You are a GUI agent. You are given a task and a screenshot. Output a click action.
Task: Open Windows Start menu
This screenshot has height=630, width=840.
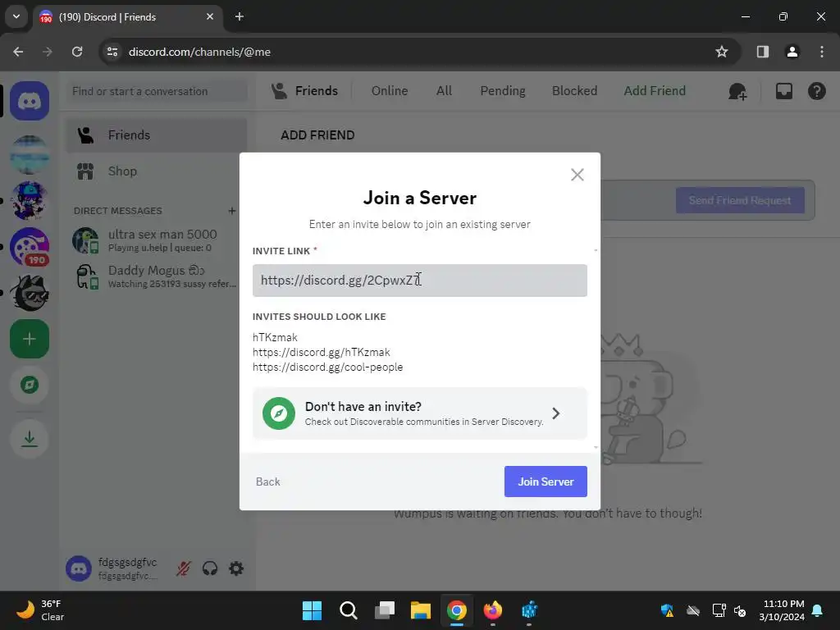tap(312, 610)
